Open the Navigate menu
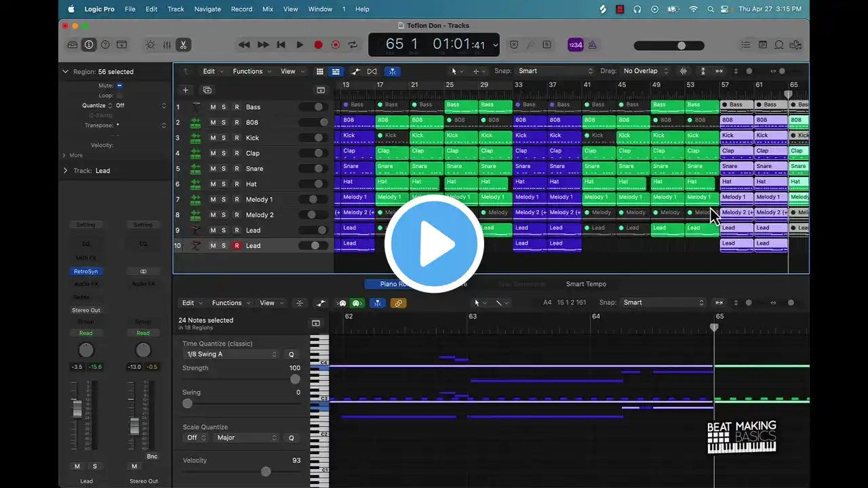The height and width of the screenshot is (488, 868). point(208,9)
